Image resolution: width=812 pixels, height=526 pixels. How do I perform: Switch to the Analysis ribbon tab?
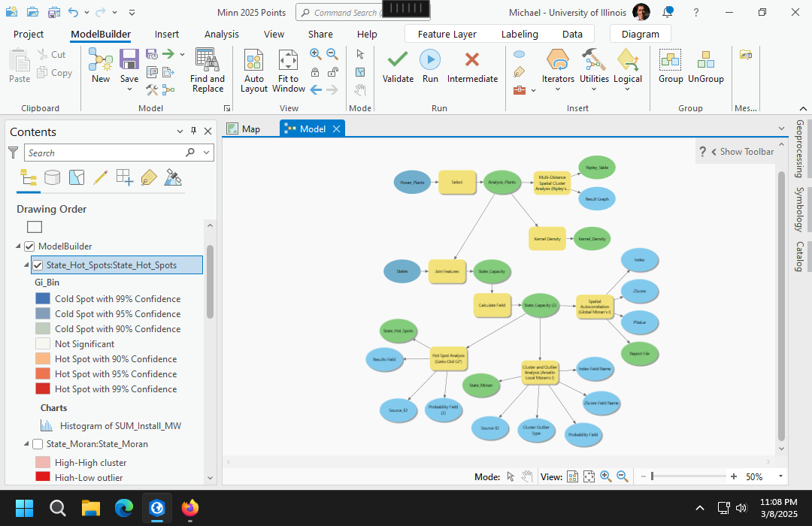[221, 34]
